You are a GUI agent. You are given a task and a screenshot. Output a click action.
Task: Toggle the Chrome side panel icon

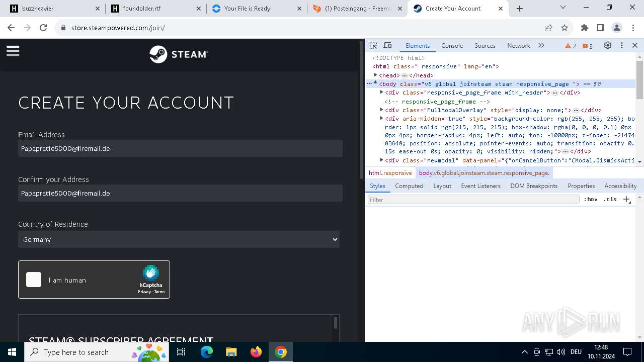pos(601,28)
